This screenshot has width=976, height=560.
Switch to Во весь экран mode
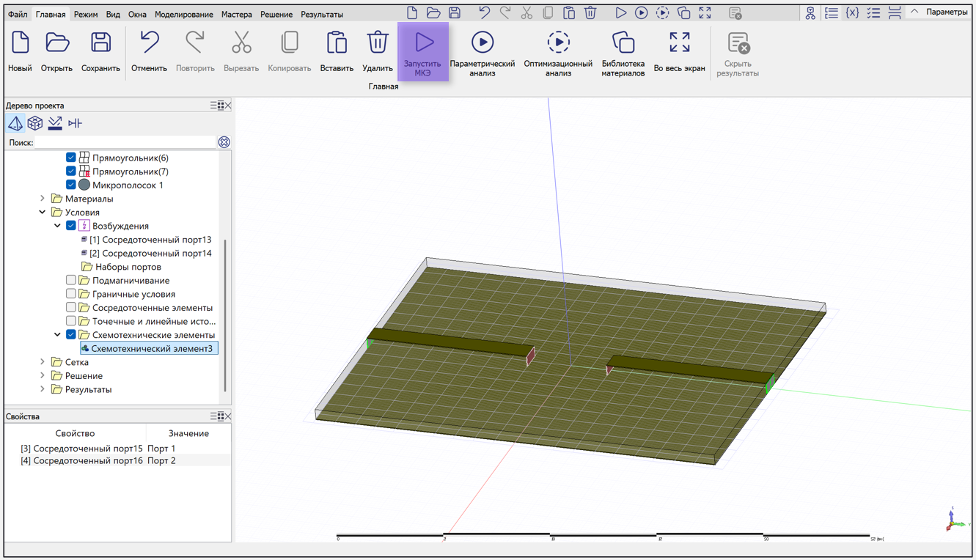679,51
